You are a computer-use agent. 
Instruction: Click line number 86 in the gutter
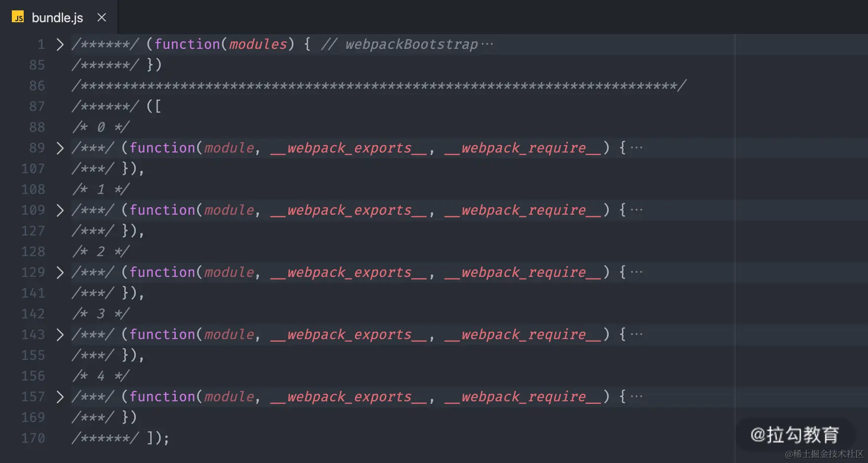(37, 86)
